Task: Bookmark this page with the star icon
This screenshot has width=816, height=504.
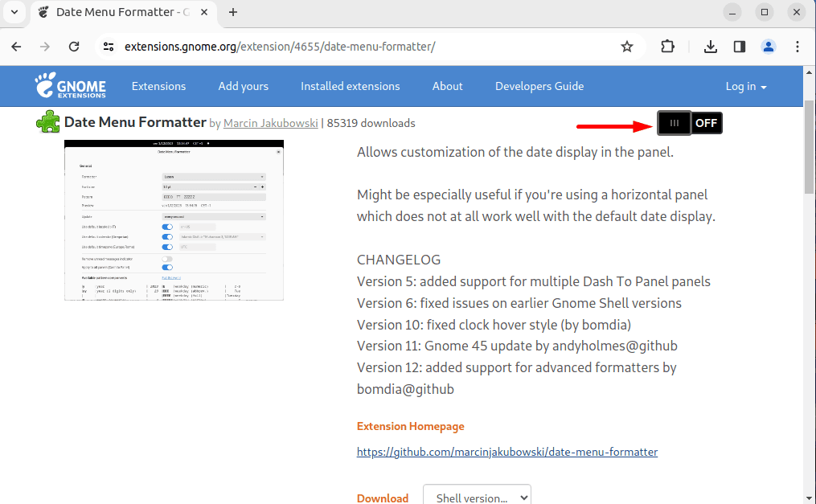Action: point(627,47)
